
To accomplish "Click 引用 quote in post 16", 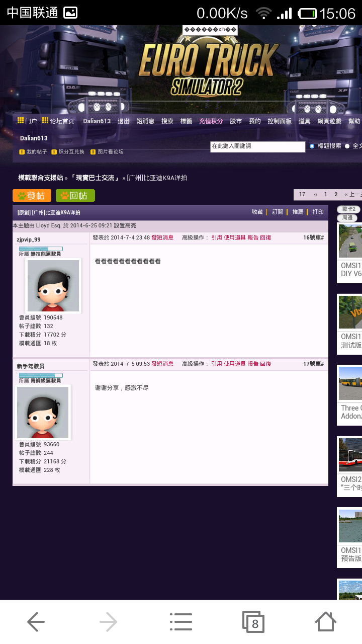I will [x=217, y=237].
